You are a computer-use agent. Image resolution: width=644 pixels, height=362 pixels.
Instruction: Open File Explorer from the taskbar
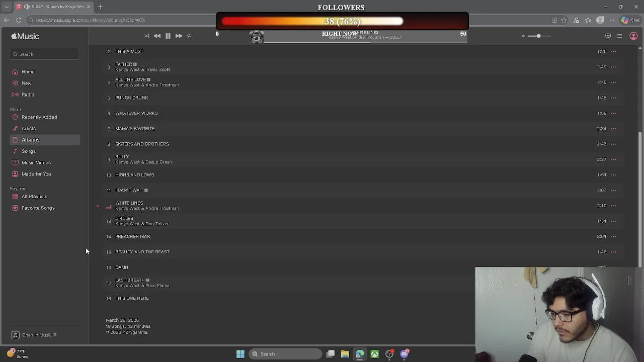345,354
